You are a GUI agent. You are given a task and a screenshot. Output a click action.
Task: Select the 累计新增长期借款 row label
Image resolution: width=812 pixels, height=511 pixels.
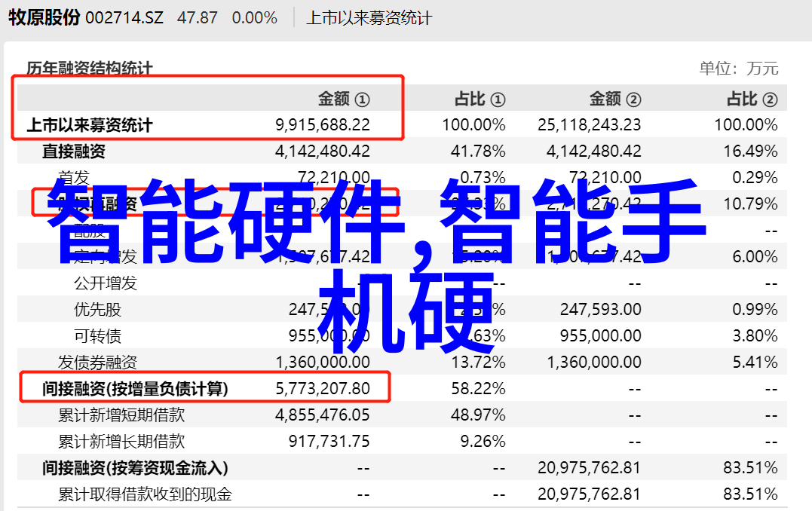121,442
